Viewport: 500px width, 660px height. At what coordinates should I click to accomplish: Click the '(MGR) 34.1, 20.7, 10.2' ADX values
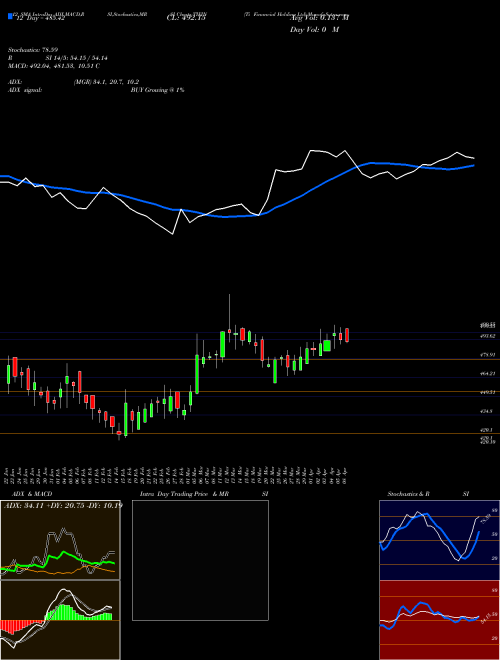[106, 82]
